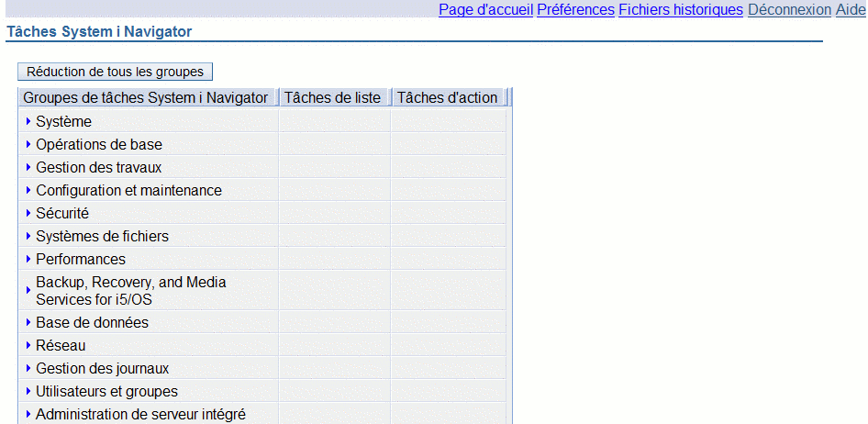Image resolution: width=868 pixels, height=424 pixels.
Task: Select the Réseau row label
Action: pos(61,345)
